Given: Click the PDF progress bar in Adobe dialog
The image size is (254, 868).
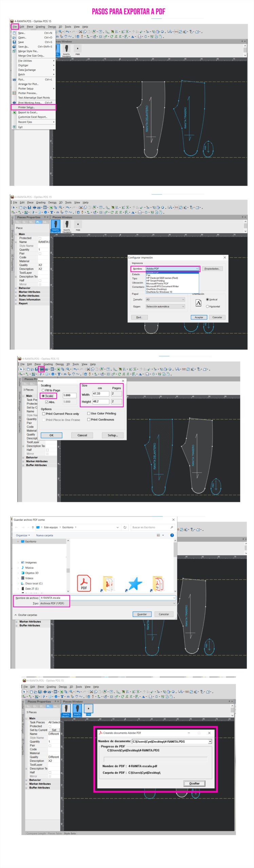Looking at the screenshot, I should [155, 759].
